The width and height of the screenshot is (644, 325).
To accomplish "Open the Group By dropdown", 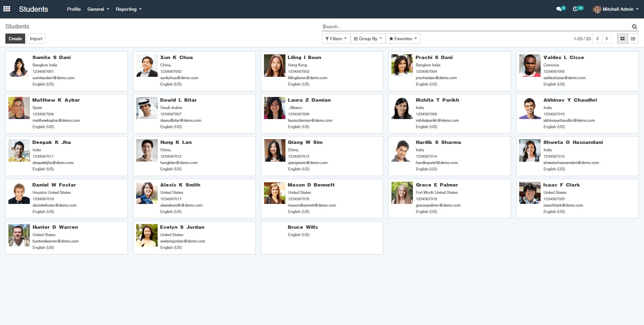I will pyautogui.click(x=368, y=39).
